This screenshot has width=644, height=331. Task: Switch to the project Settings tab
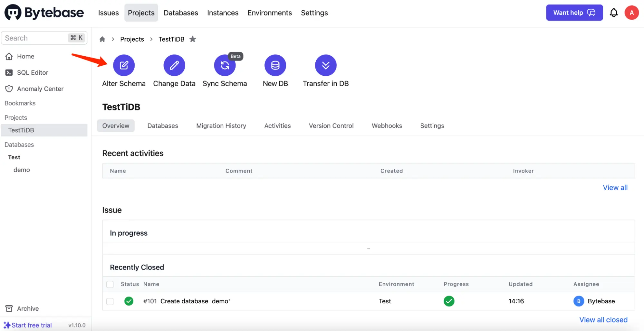point(432,126)
